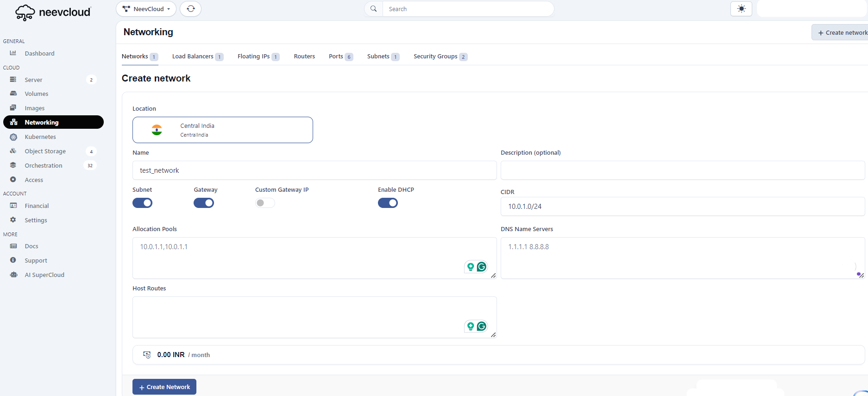Go to Volumes in sidebar

(x=36, y=94)
